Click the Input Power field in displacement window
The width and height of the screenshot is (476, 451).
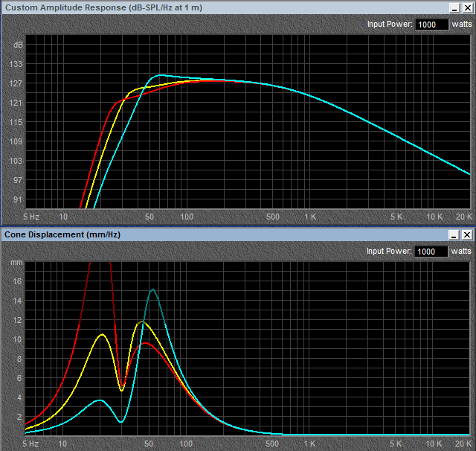pyautogui.click(x=431, y=252)
